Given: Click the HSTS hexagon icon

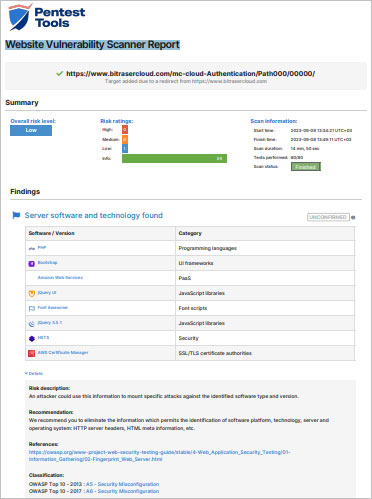Looking at the screenshot, I should pyautogui.click(x=32, y=339).
